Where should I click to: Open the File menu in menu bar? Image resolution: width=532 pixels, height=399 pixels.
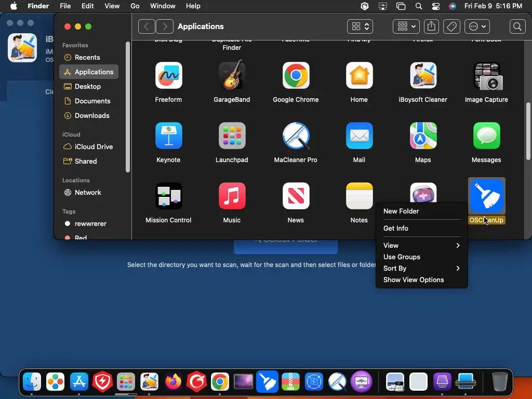[x=65, y=6]
